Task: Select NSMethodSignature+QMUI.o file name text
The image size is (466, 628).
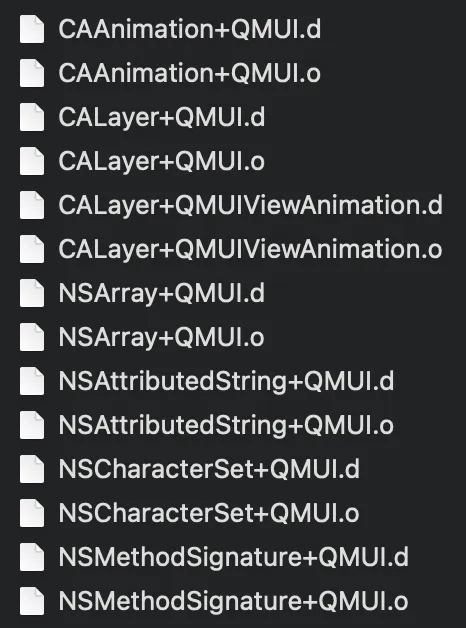Action: 233,601
